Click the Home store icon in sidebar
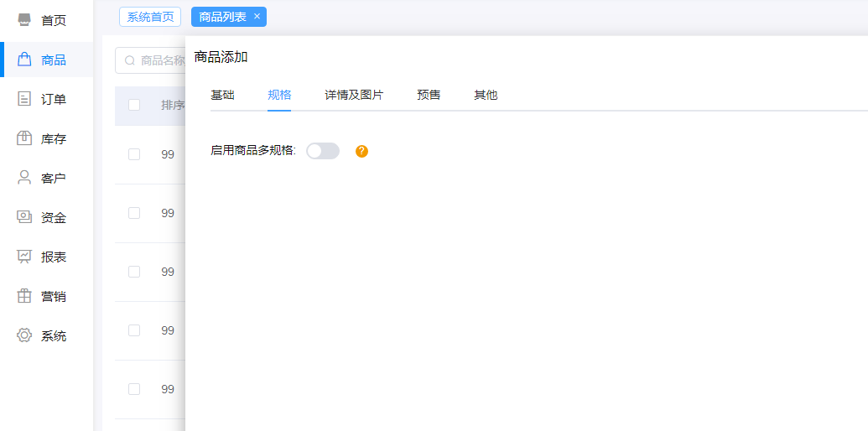 click(24, 19)
